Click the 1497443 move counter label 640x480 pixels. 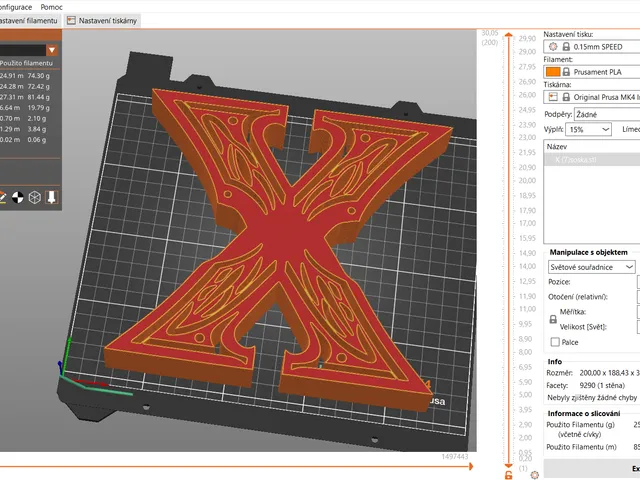(x=455, y=457)
